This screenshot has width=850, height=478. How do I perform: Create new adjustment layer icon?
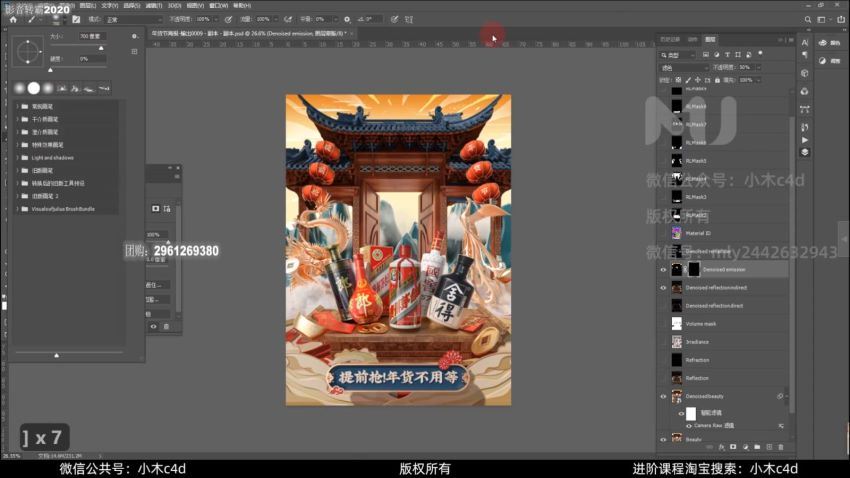click(x=745, y=447)
